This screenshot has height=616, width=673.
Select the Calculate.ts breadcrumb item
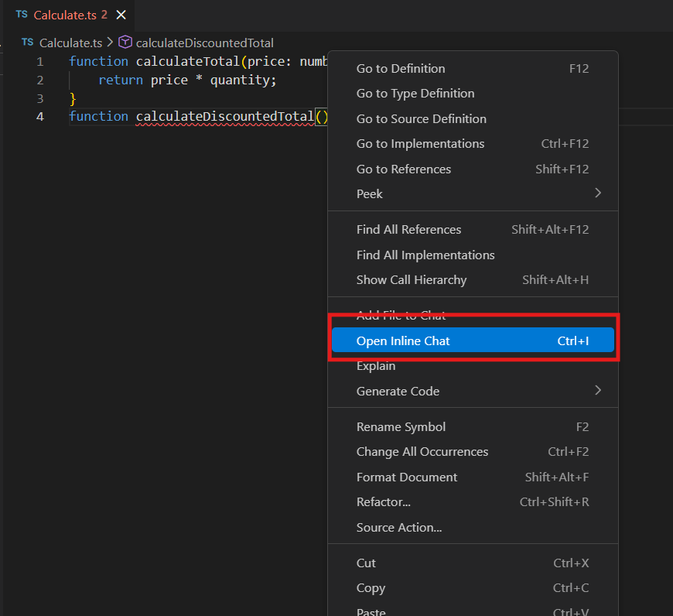click(70, 43)
